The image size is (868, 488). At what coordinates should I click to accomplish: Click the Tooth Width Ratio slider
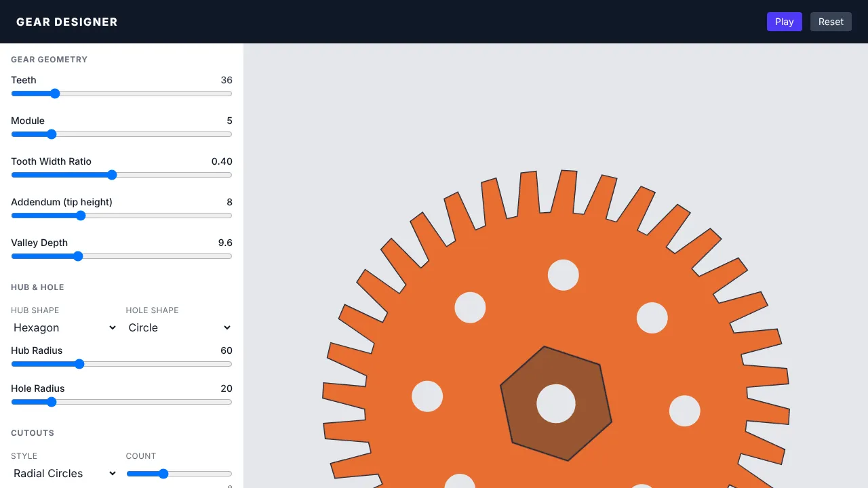point(121,175)
